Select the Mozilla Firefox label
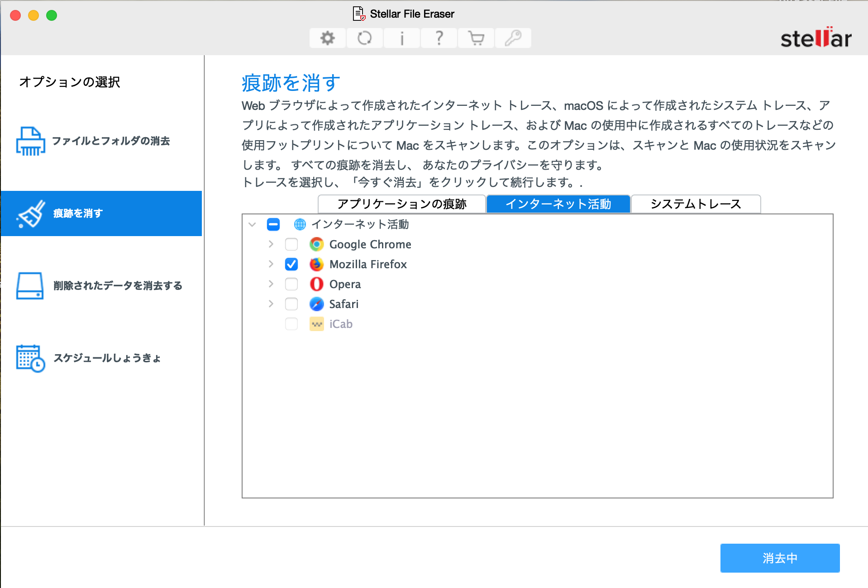Viewport: 868px width, 588px height. click(368, 264)
